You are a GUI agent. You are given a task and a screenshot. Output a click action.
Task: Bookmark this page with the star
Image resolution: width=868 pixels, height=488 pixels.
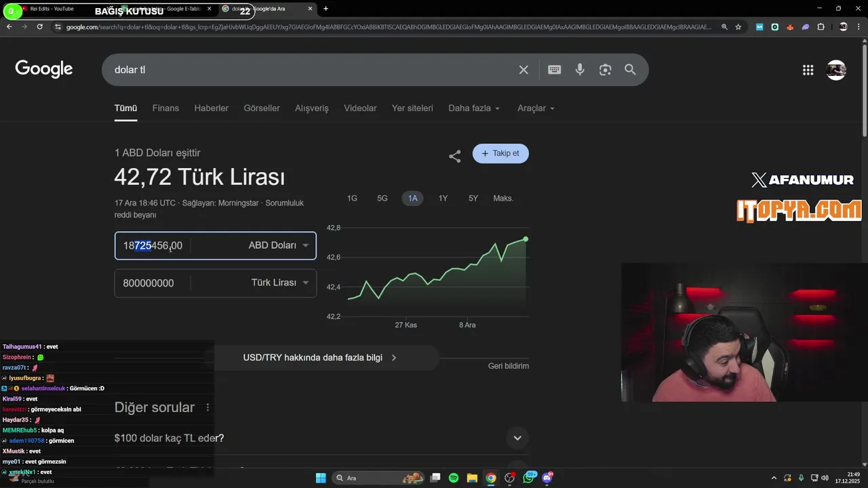tap(738, 26)
